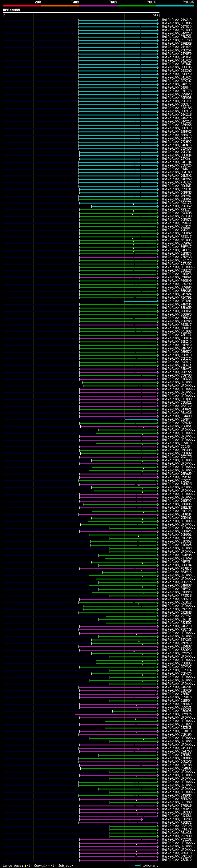Viewport: 197px width, 868px height.
Task: Click label UniRef100_Q9SF91
Action: point(177,189)
